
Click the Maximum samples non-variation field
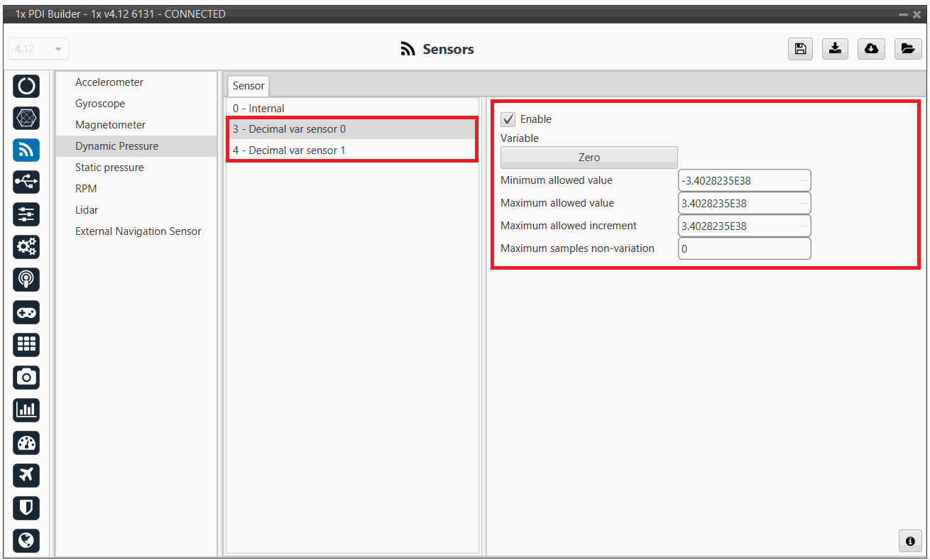[743, 249]
